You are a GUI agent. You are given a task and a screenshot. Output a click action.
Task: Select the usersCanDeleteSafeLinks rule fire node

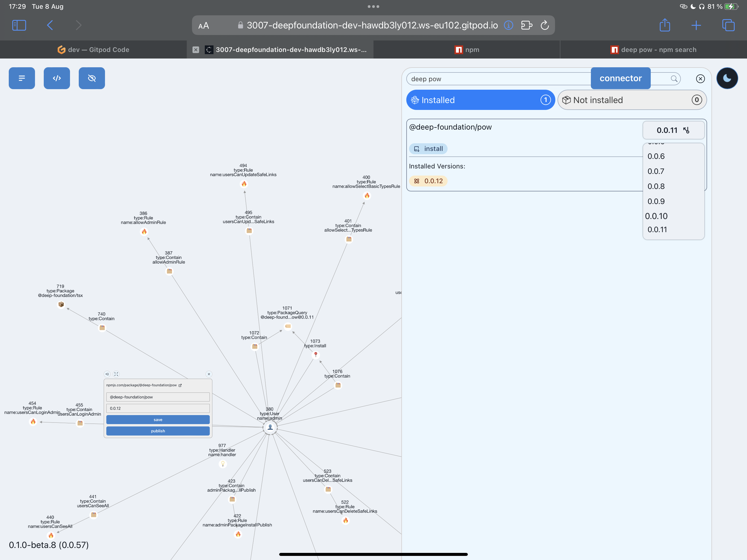pyautogui.click(x=345, y=520)
